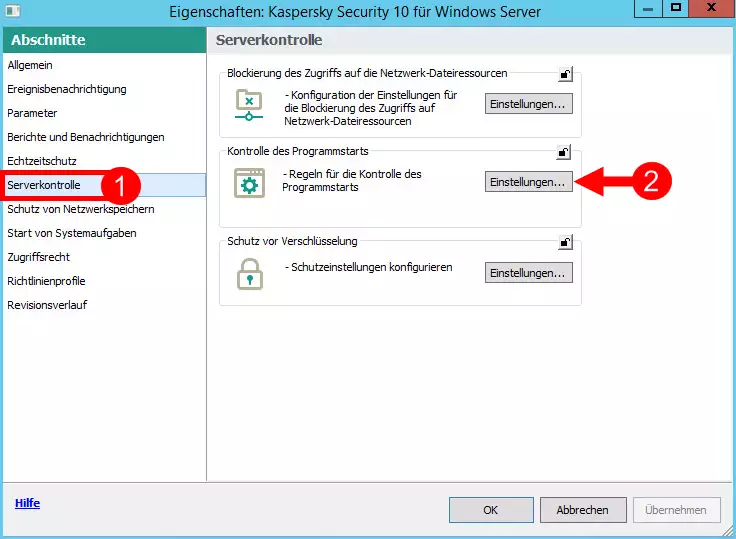Select Schutz von Netzwerkspeichern section
Screen dimensions: 736x539
pos(80,209)
